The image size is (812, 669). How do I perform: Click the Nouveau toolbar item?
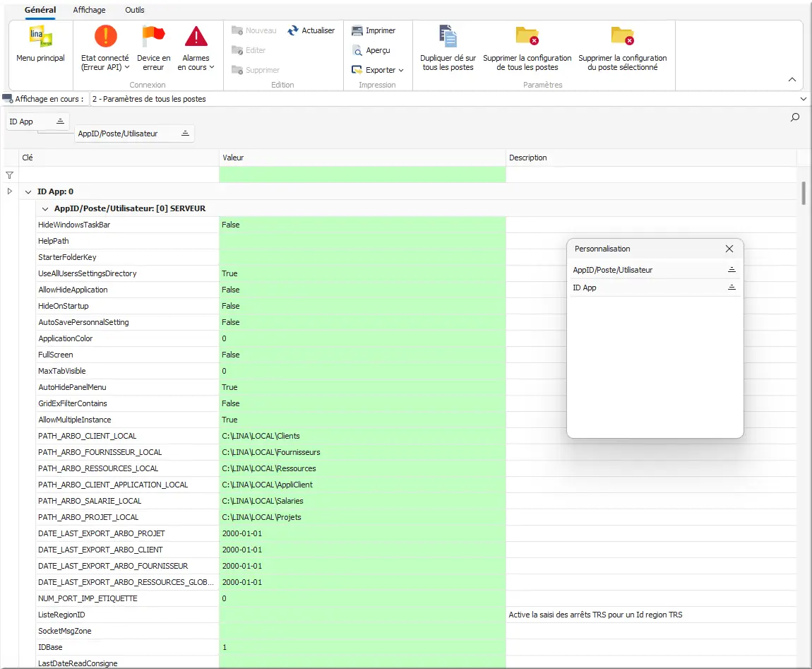[x=253, y=30]
